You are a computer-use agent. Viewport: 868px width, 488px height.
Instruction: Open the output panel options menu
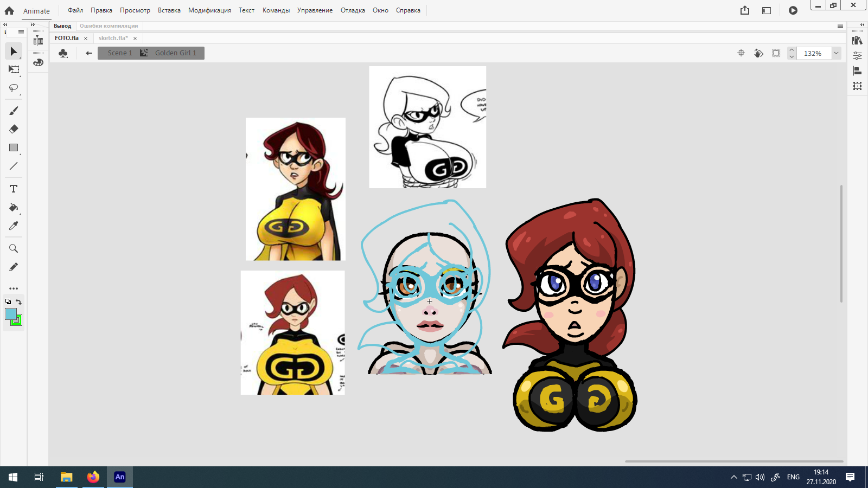pyautogui.click(x=840, y=26)
